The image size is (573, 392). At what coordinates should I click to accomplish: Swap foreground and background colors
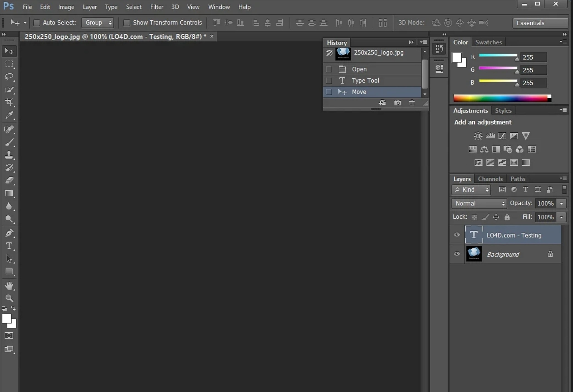coord(13,308)
